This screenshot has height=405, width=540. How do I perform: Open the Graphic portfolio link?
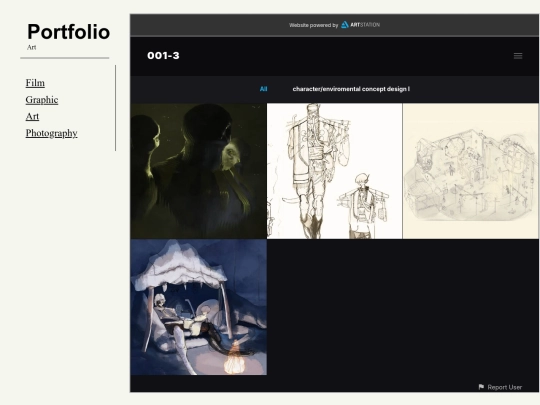[x=42, y=100]
